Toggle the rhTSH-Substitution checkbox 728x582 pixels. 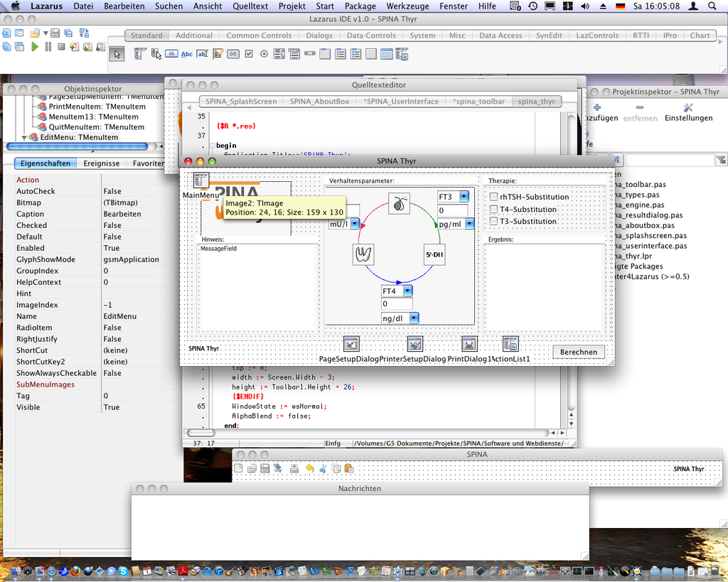(494, 197)
